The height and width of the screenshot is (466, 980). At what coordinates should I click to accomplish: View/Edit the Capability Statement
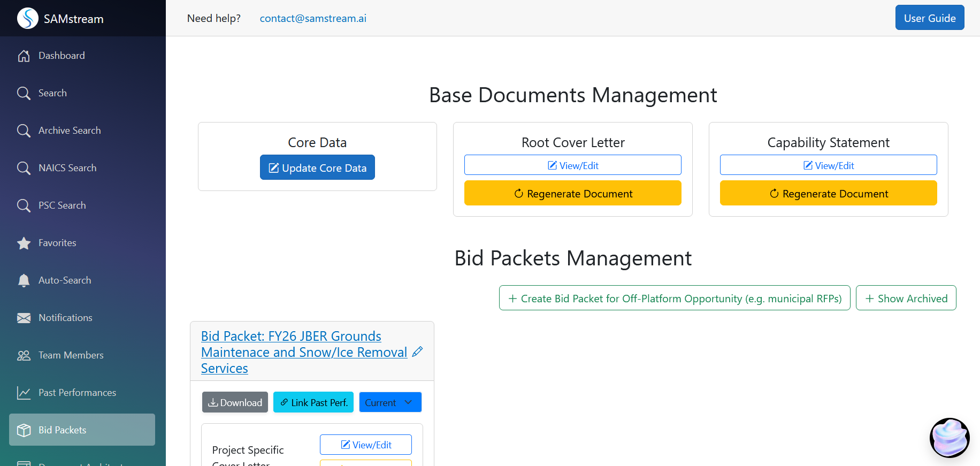828,165
